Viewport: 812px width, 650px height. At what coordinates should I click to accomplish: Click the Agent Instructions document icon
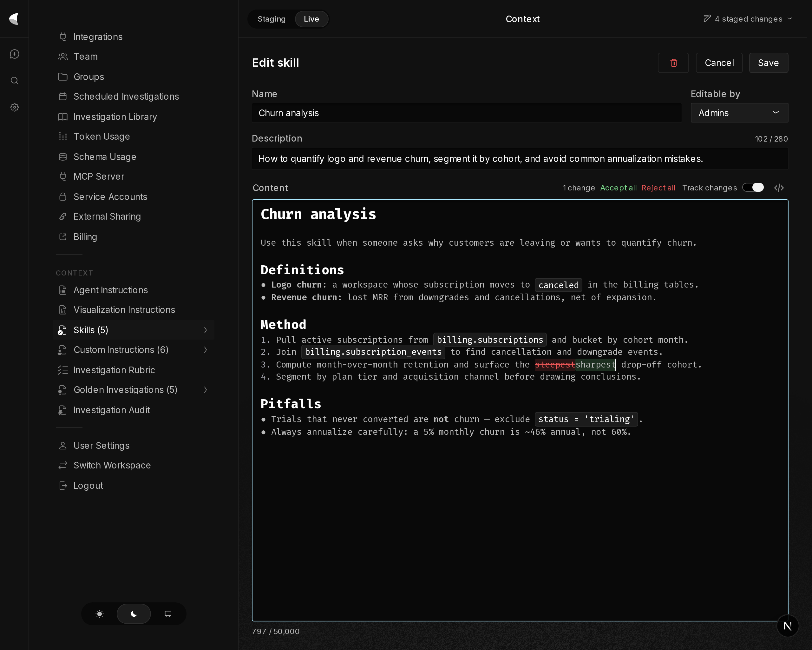tap(63, 290)
